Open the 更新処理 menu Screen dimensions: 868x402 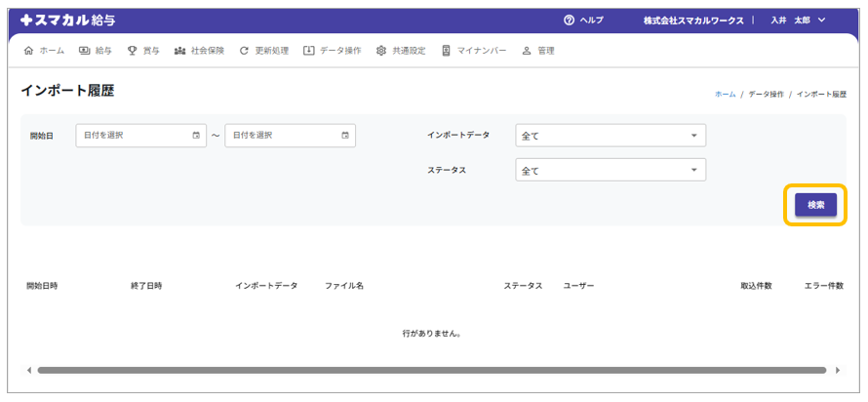click(x=263, y=51)
